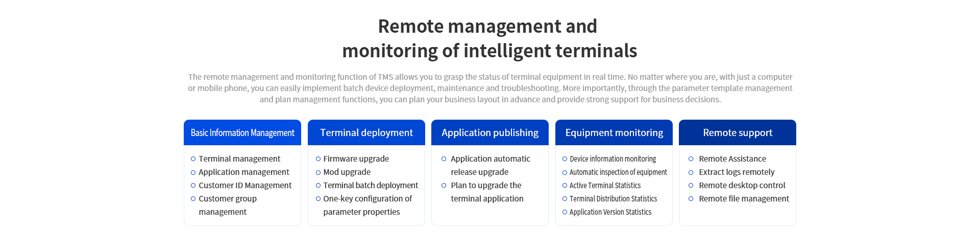980x247 pixels.
Task: Click 'Device information monitoring' list item
Action: [x=612, y=159]
